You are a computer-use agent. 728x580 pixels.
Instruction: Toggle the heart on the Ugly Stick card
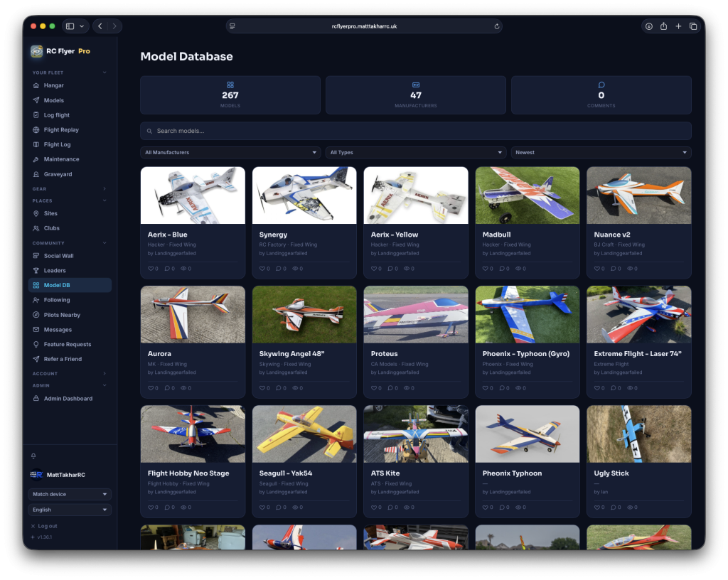click(599, 507)
